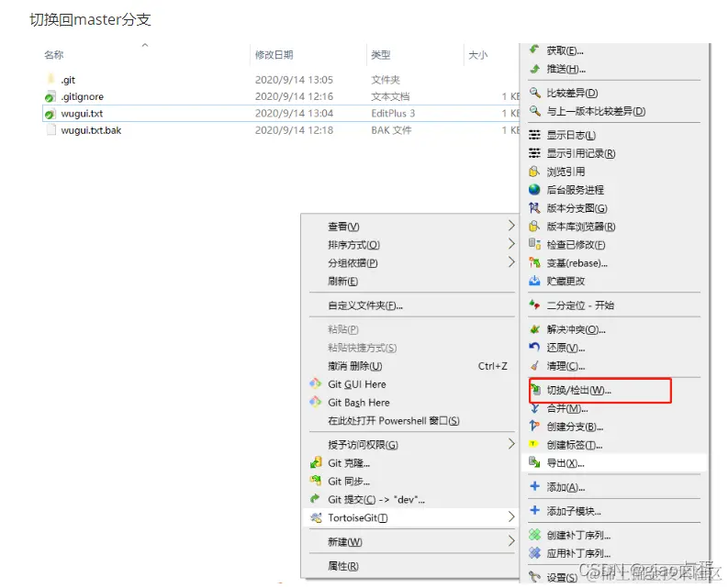Image resolution: width=728 pixels, height=588 pixels.
Task: Toggle sort arrow above 名称 column
Action: (x=145, y=45)
